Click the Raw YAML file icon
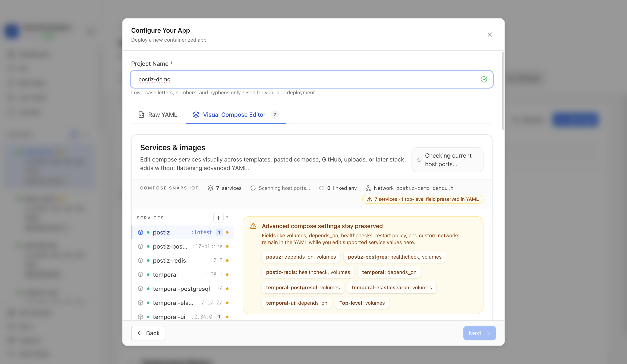 click(141, 115)
